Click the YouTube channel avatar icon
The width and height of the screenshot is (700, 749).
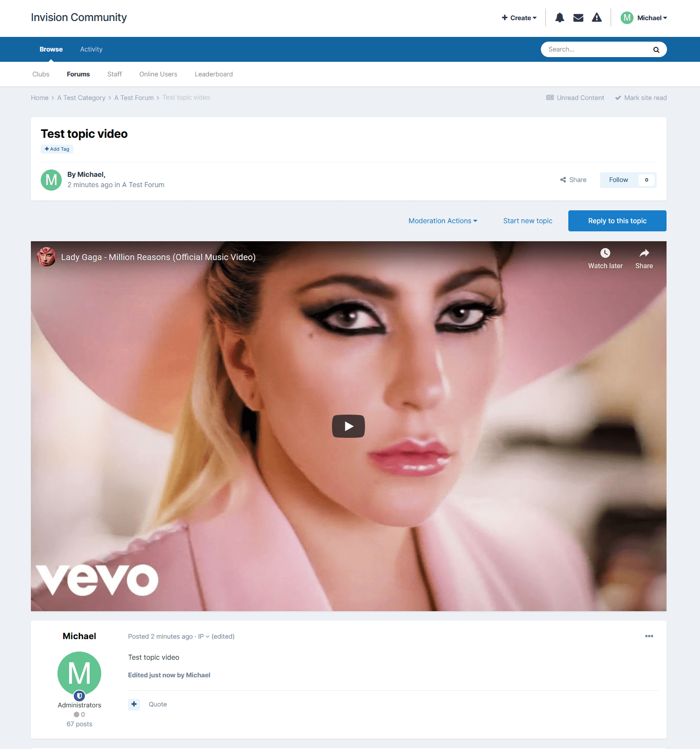(x=46, y=257)
